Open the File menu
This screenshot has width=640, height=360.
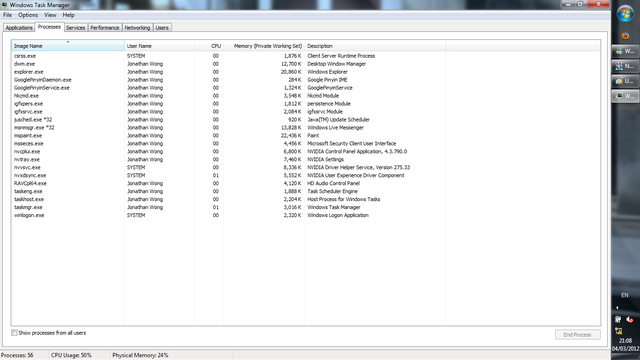click(7, 15)
